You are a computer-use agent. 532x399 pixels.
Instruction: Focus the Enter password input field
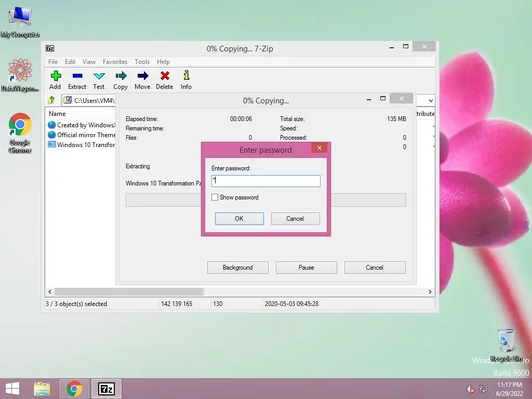point(266,181)
